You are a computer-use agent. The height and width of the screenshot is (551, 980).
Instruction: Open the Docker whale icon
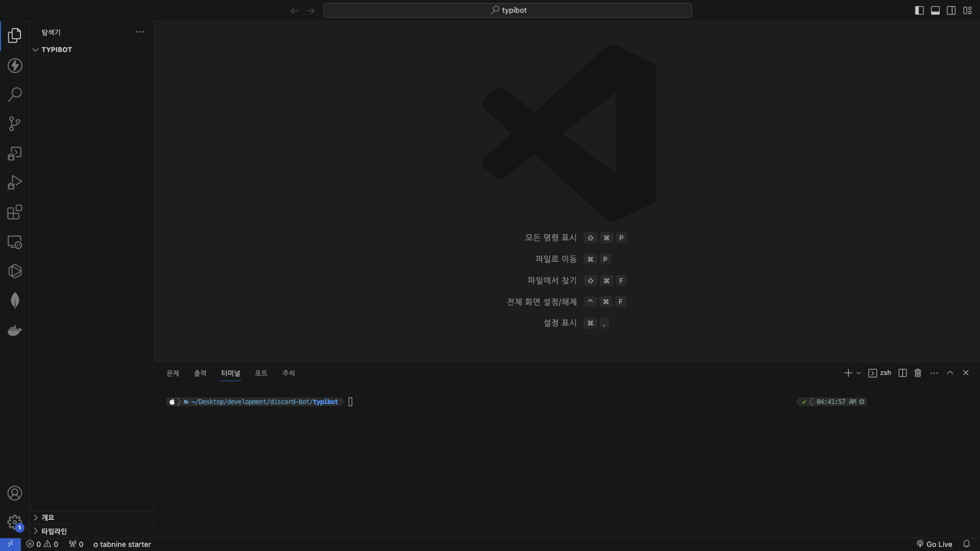15,331
